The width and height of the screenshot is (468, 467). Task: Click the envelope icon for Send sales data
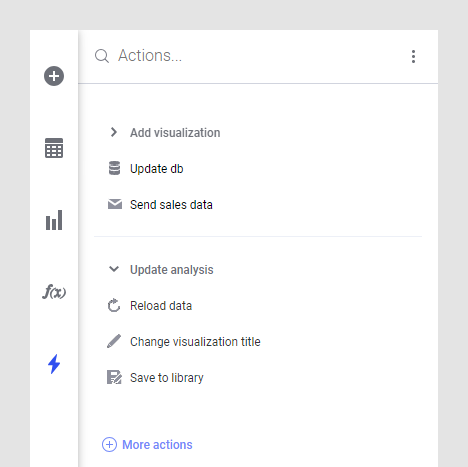pos(115,204)
